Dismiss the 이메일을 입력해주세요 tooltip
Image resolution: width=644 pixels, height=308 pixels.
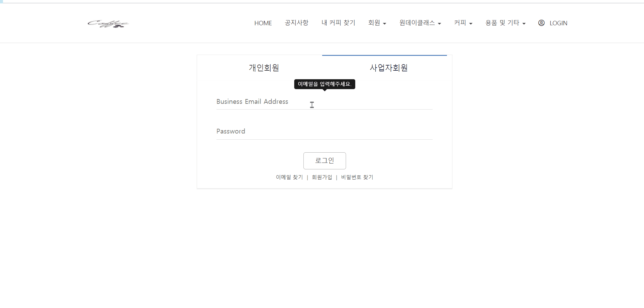[x=324, y=84]
